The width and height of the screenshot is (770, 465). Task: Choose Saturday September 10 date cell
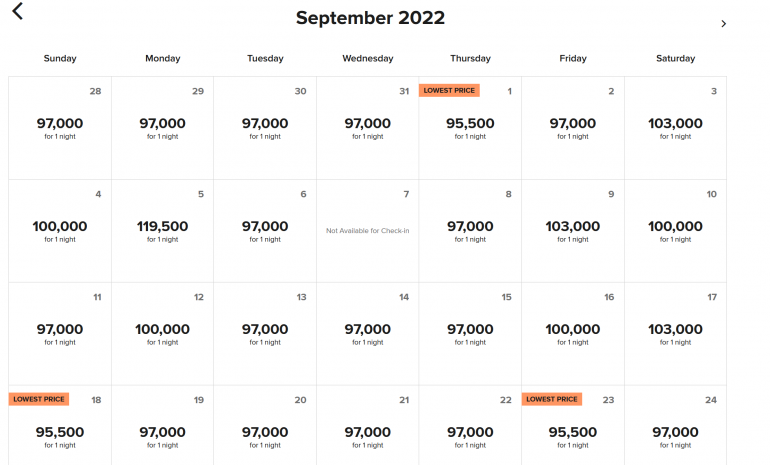coord(675,231)
